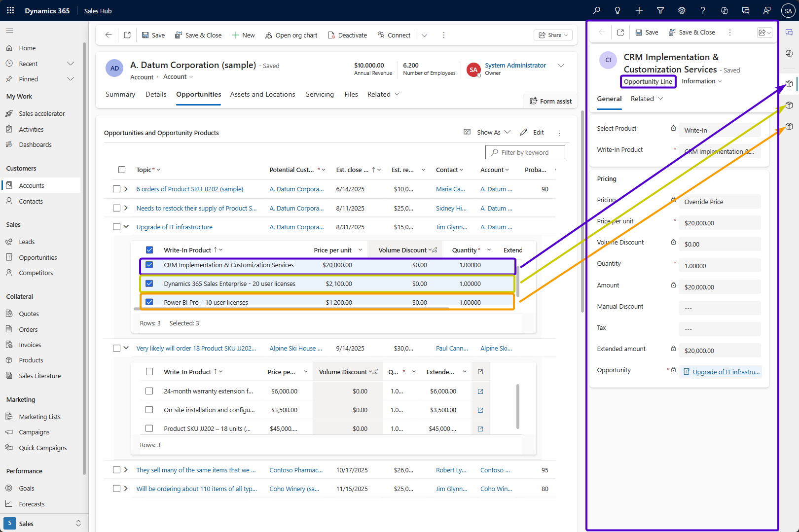Click the Price per unit field in side panel
Screen dimensions: 799x532
pyautogui.click(x=719, y=223)
